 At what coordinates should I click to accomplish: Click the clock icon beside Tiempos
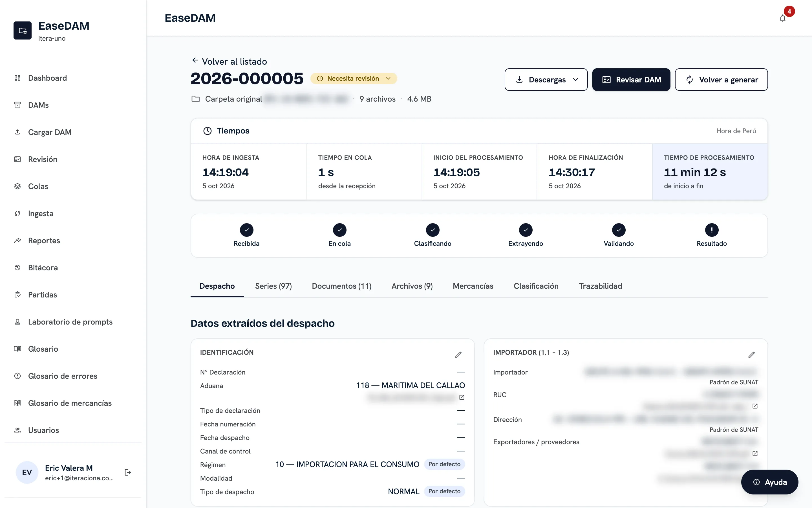207,131
